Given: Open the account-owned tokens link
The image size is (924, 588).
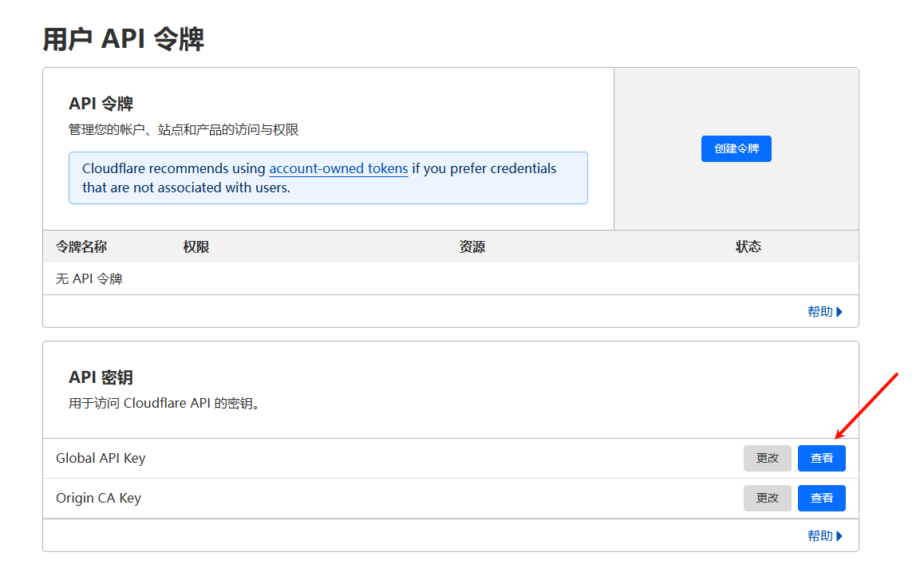Looking at the screenshot, I should (338, 168).
